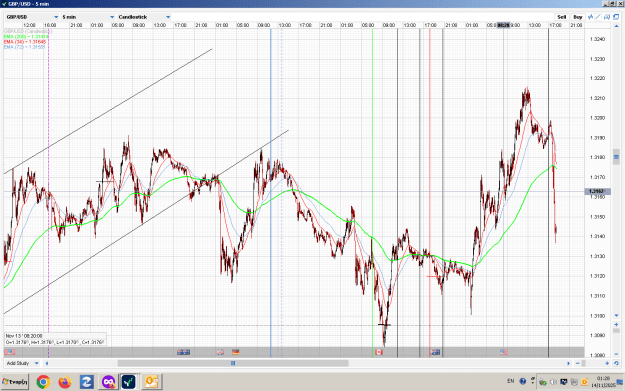Click the EMA (72) legend label

point(24,47)
